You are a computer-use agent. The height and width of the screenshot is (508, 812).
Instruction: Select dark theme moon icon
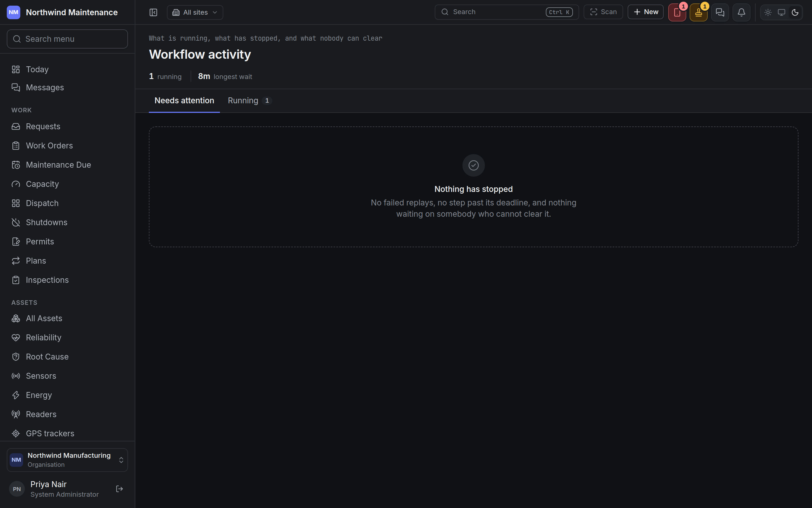click(795, 12)
